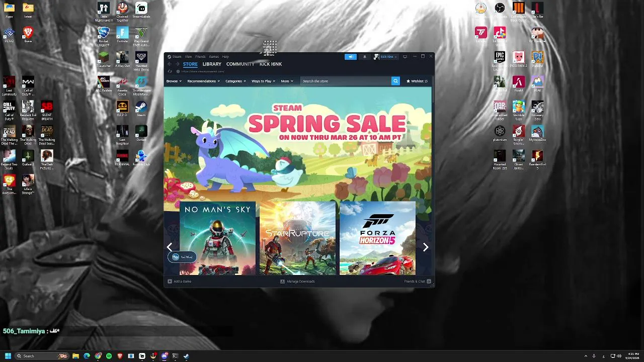Select the Chained Together desktop icon
Image resolution: width=644 pixels, height=362 pixels.
(x=122, y=12)
